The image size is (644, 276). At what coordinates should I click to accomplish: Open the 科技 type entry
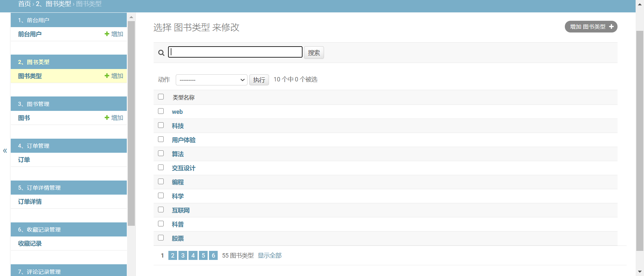click(178, 126)
